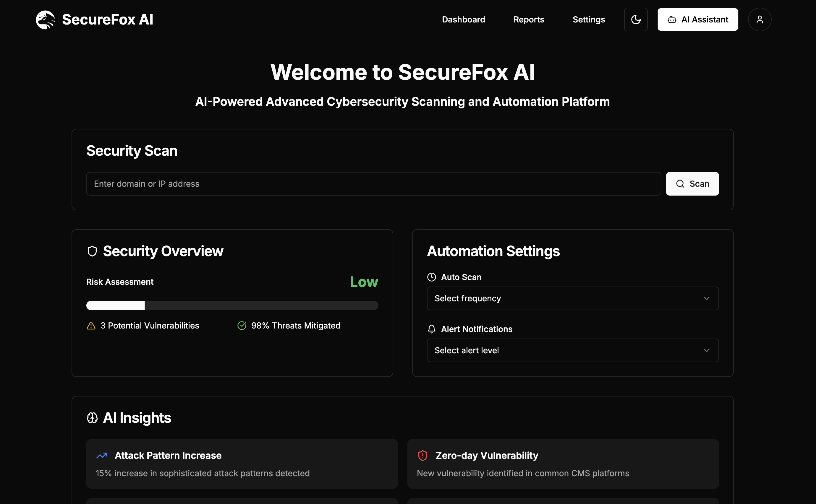Click the shield icon beside Security Overview

92,251
